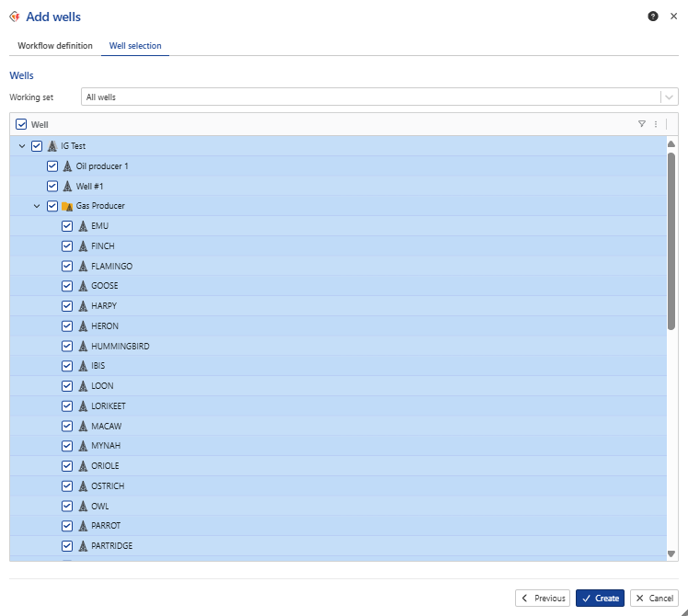Screen dimensions: 688x616
Task: Select the GOOSE row label
Action: [x=105, y=286]
